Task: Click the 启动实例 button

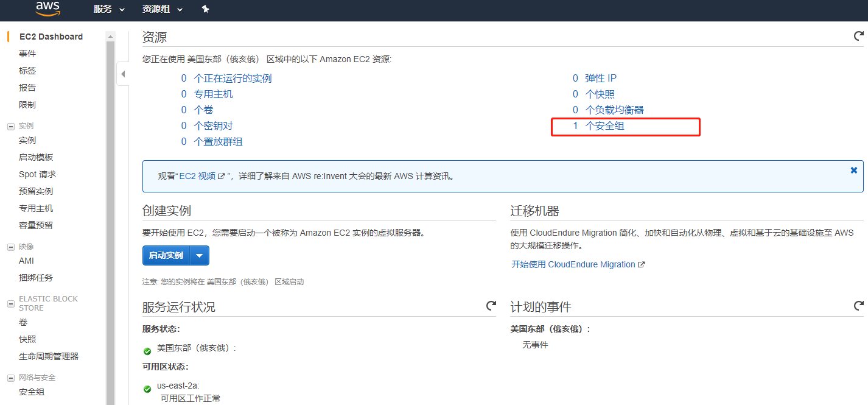Action: click(166, 256)
